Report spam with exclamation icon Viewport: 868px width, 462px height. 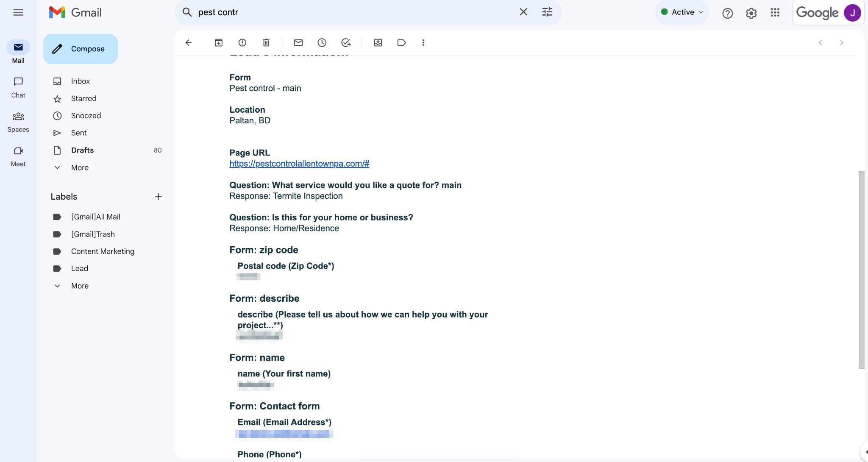pos(242,42)
